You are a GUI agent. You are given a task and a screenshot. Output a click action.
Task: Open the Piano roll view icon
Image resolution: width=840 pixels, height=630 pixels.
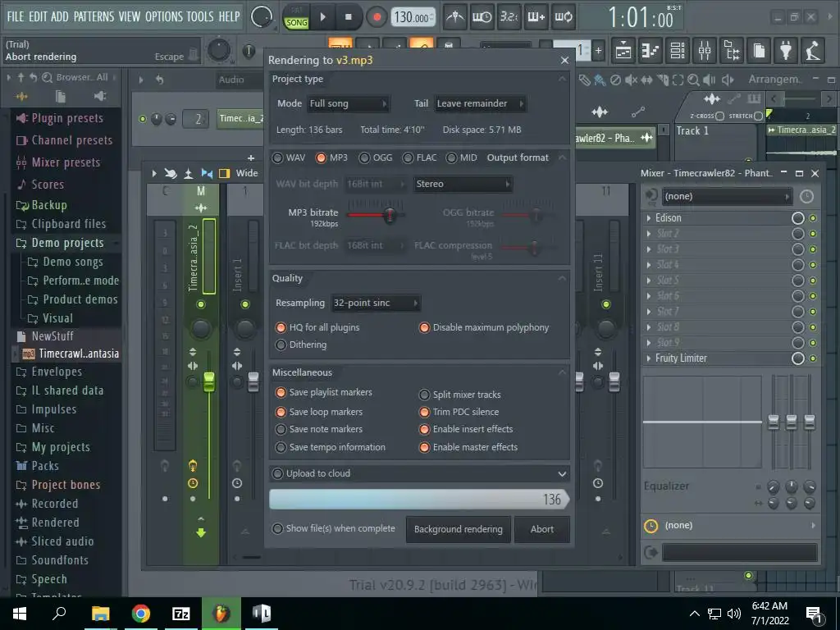650,50
